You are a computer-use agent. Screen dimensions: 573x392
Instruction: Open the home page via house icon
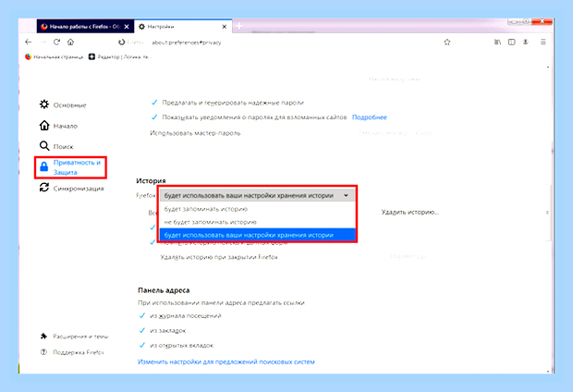(70, 42)
